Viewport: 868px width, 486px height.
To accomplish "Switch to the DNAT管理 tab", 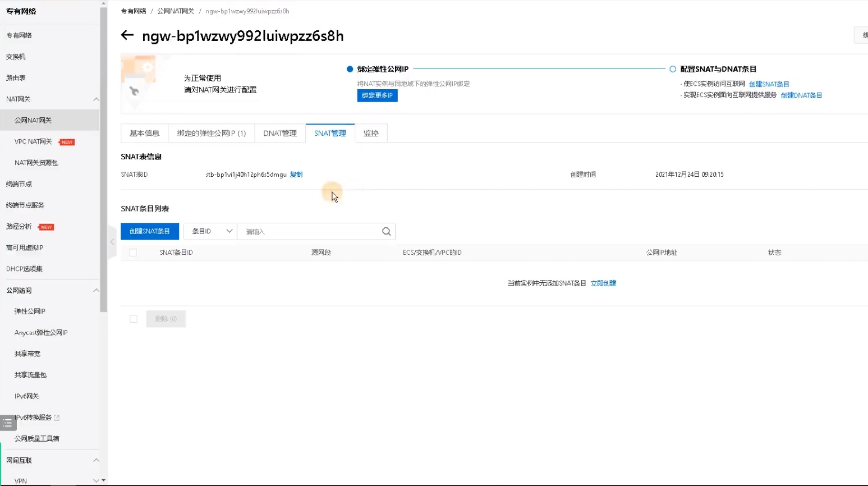I will [x=279, y=133].
